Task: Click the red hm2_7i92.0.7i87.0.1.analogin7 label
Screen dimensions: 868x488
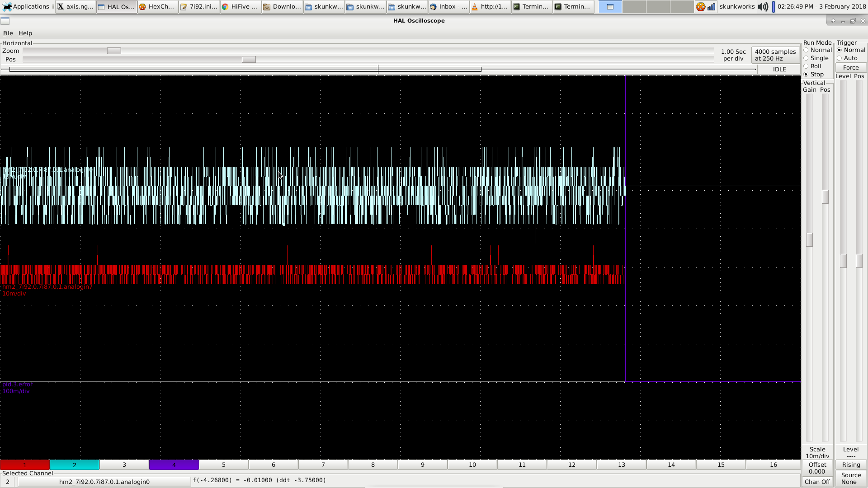Action: (47, 287)
